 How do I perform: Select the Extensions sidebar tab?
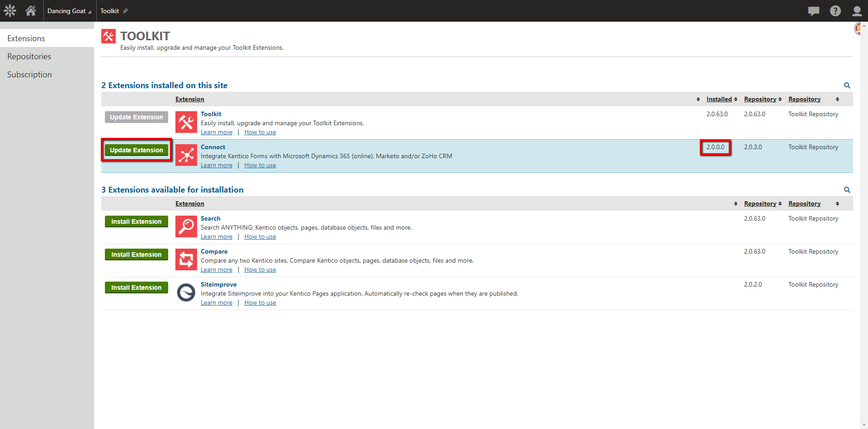point(47,38)
